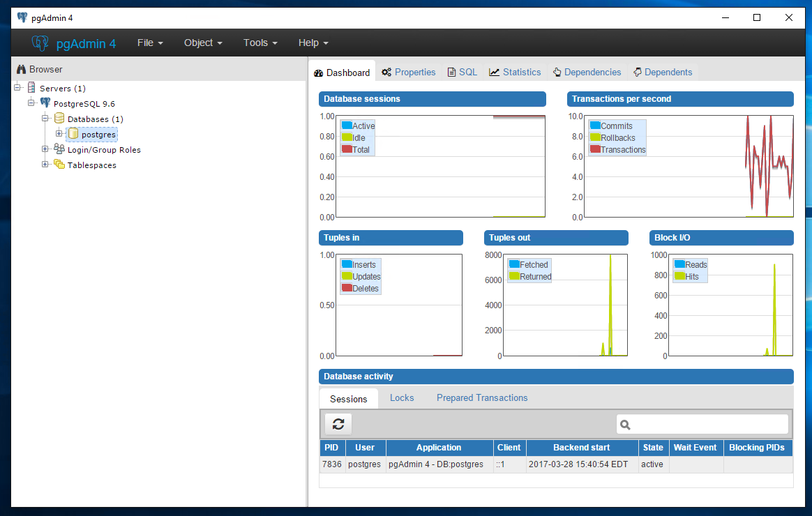Click the Tablespaces folder icon

59,165
